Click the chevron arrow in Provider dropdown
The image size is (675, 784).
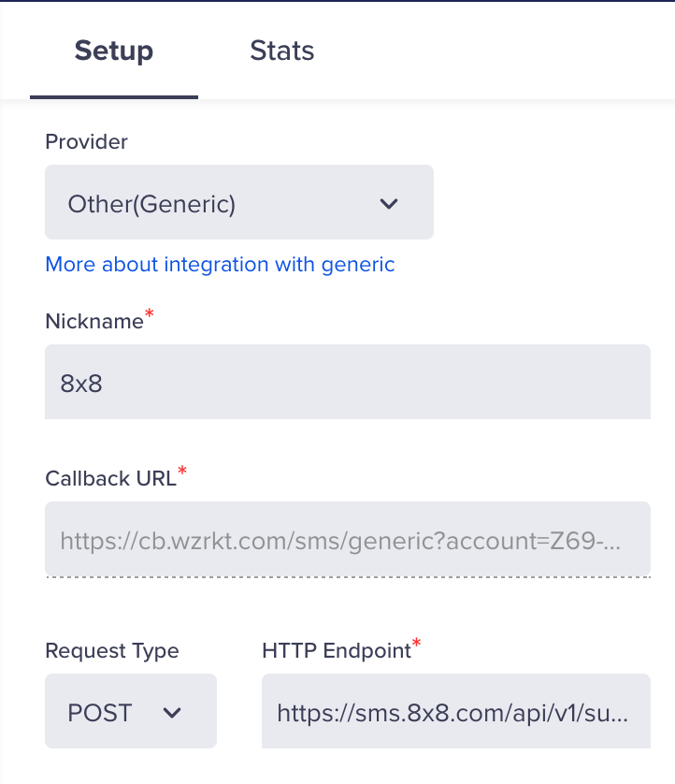[x=390, y=203]
